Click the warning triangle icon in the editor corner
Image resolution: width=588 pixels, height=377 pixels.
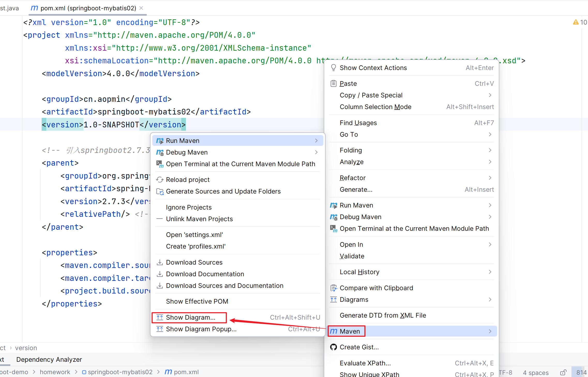576,22
